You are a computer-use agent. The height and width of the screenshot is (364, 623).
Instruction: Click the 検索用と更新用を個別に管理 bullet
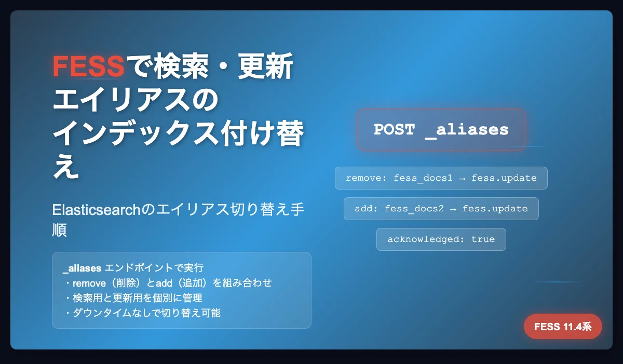pos(133,298)
